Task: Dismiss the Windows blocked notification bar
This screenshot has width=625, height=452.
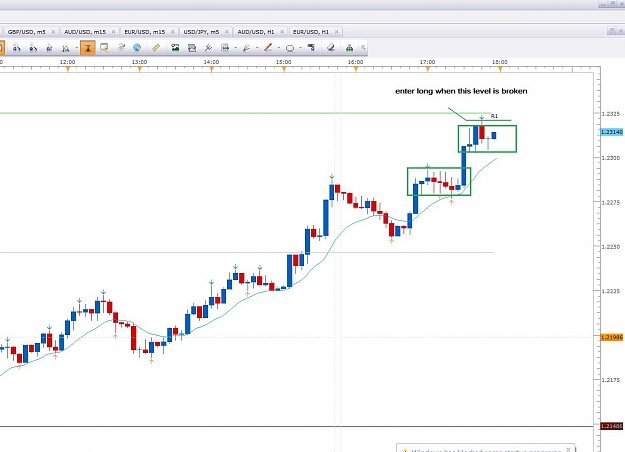Action: [x=568, y=449]
